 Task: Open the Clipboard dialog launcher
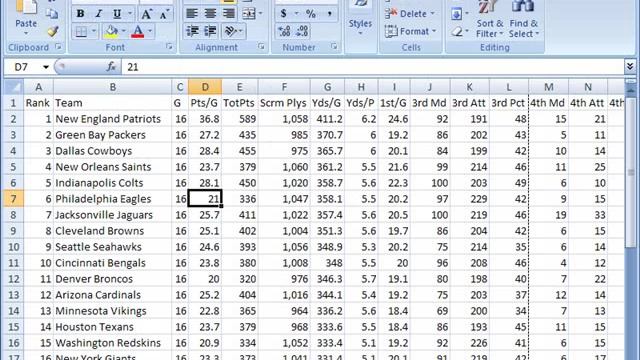[x=58, y=47]
